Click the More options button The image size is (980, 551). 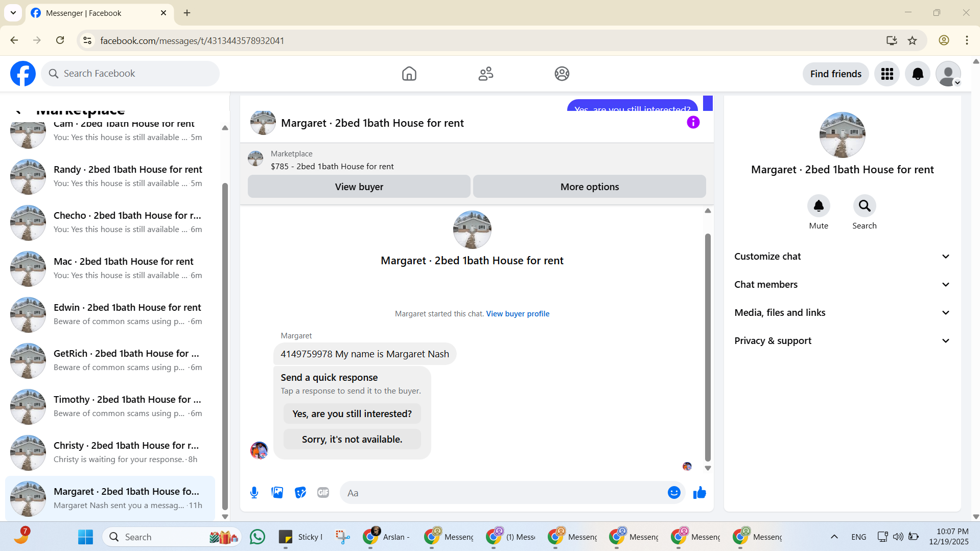(590, 187)
